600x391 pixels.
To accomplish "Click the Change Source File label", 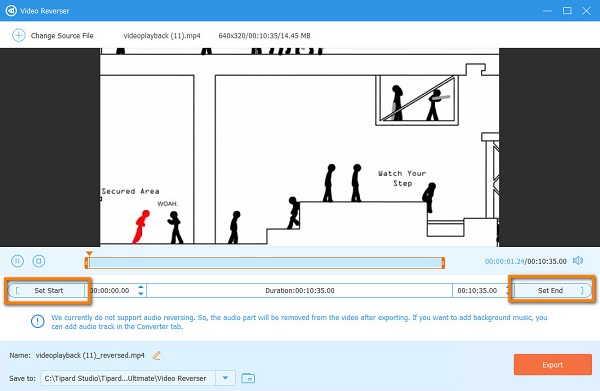I will [x=62, y=36].
